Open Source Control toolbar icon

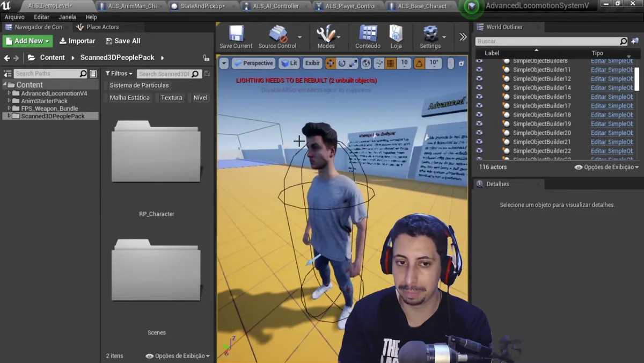(x=278, y=34)
